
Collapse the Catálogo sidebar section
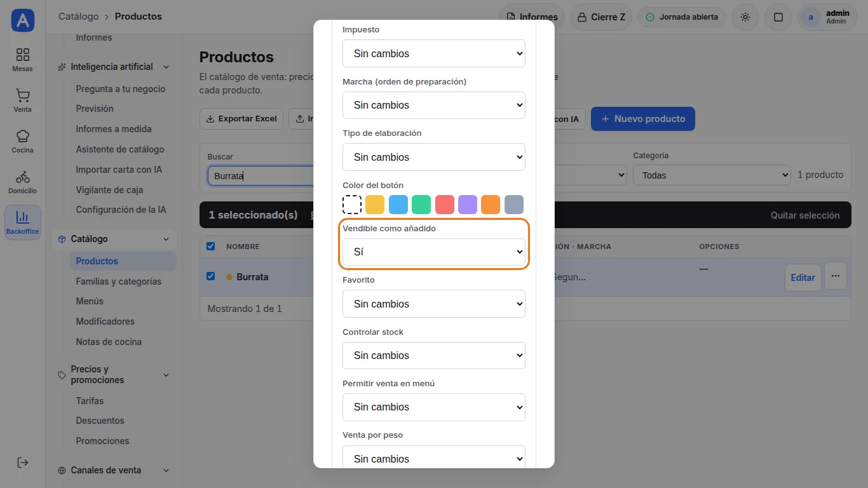coord(114,239)
